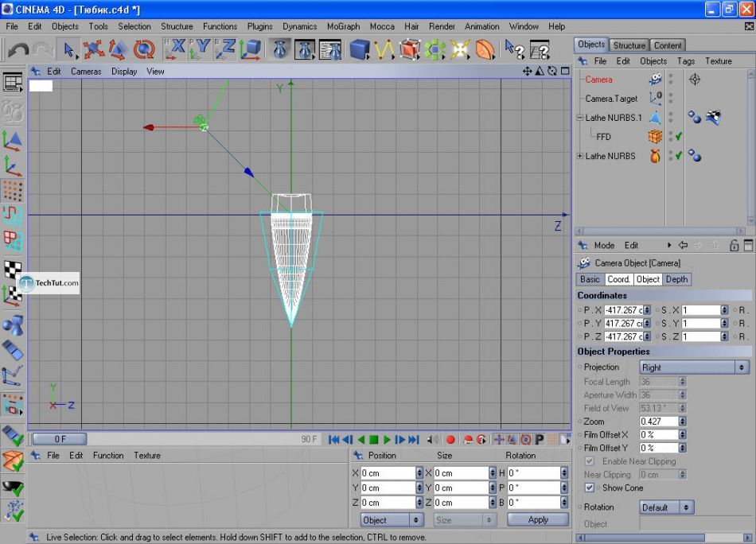Adjust Film Offset X stepper
This screenshot has height=544, width=756.
click(682, 434)
